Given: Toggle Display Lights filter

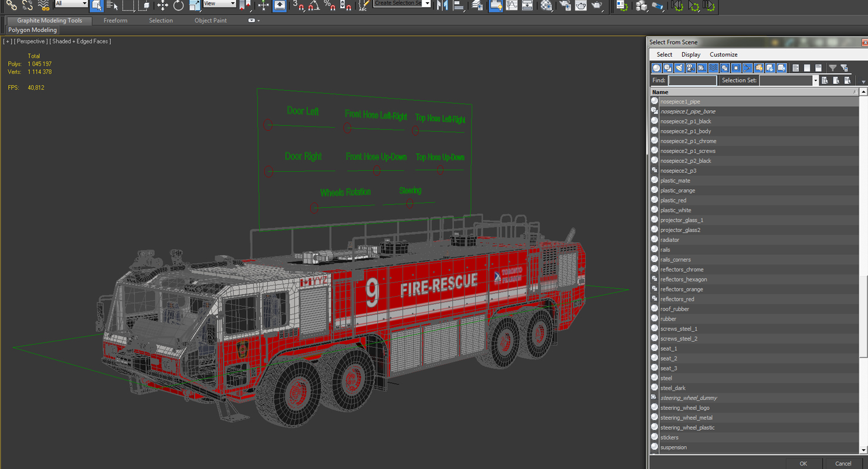Looking at the screenshot, I should point(679,68).
